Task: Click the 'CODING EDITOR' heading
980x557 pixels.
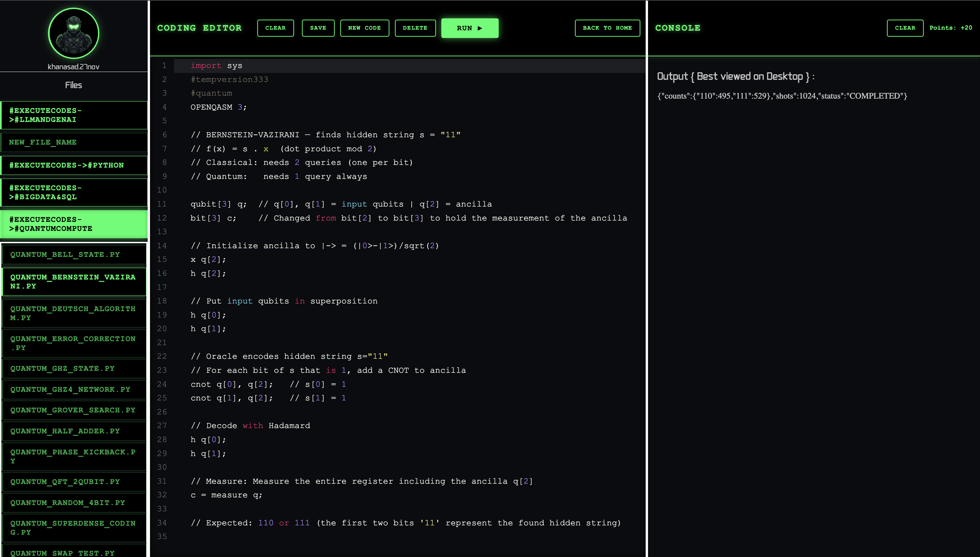Action: pos(199,28)
